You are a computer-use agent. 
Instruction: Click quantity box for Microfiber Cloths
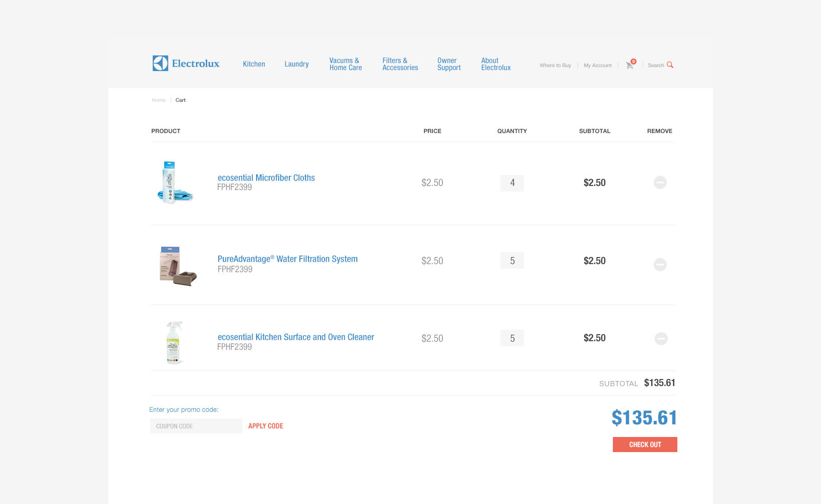(512, 183)
